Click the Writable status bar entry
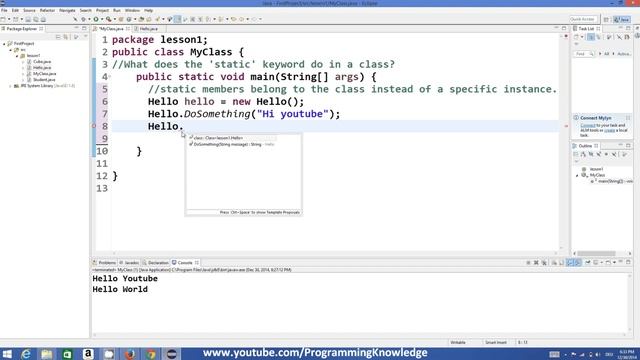Image resolution: width=640 pixels, height=360 pixels. tap(458, 342)
